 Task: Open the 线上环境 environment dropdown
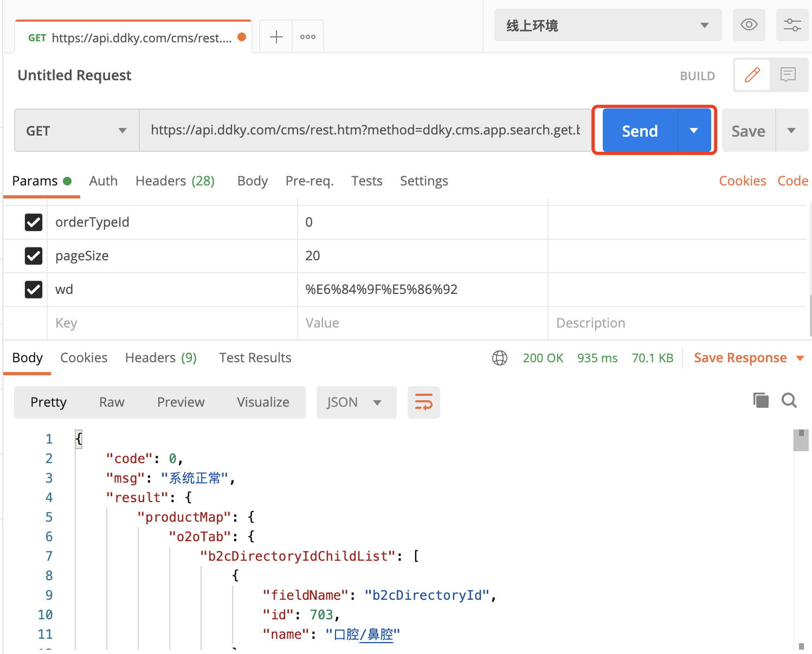[x=608, y=25]
